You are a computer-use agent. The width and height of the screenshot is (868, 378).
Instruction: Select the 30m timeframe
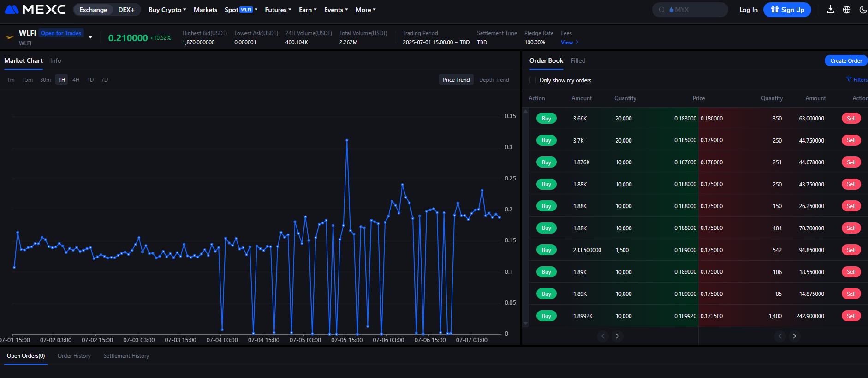pos(45,80)
